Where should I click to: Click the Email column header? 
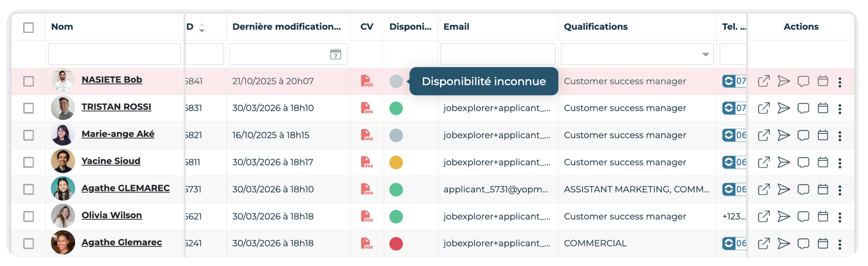(x=456, y=26)
